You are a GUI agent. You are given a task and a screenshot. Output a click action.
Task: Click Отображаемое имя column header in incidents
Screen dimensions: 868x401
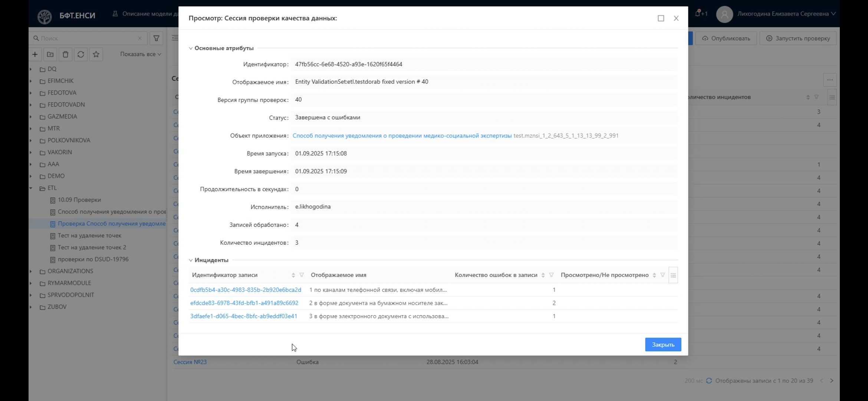(x=338, y=275)
